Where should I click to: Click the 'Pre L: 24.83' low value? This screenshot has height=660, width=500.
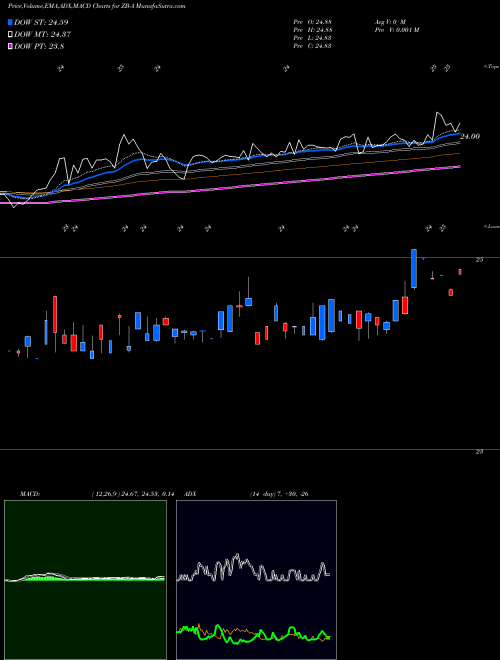[313, 38]
